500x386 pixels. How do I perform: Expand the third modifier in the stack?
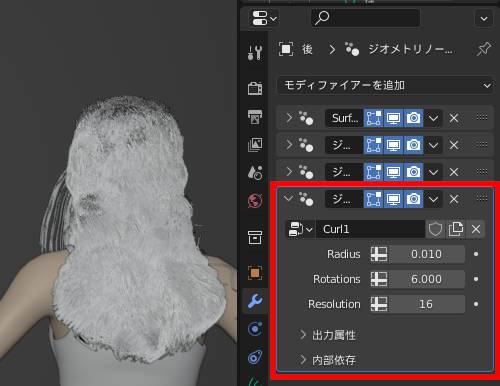click(x=289, y=172)
